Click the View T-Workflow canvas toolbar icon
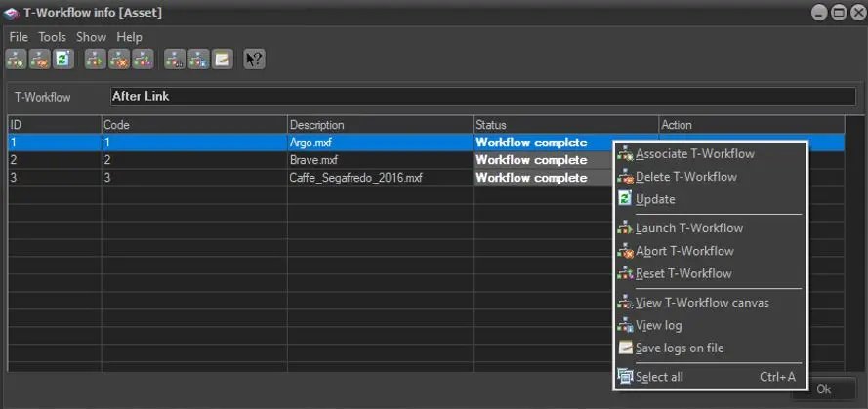 pos(175,60)
